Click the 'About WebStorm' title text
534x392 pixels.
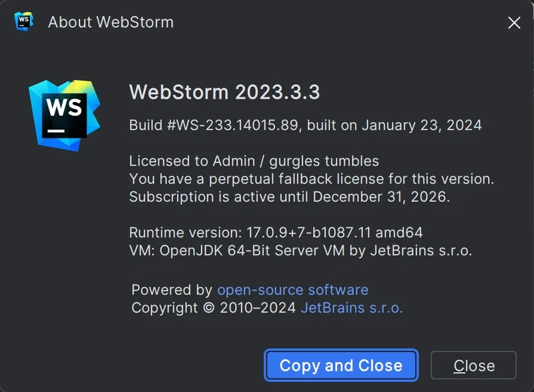click(111, 22)
